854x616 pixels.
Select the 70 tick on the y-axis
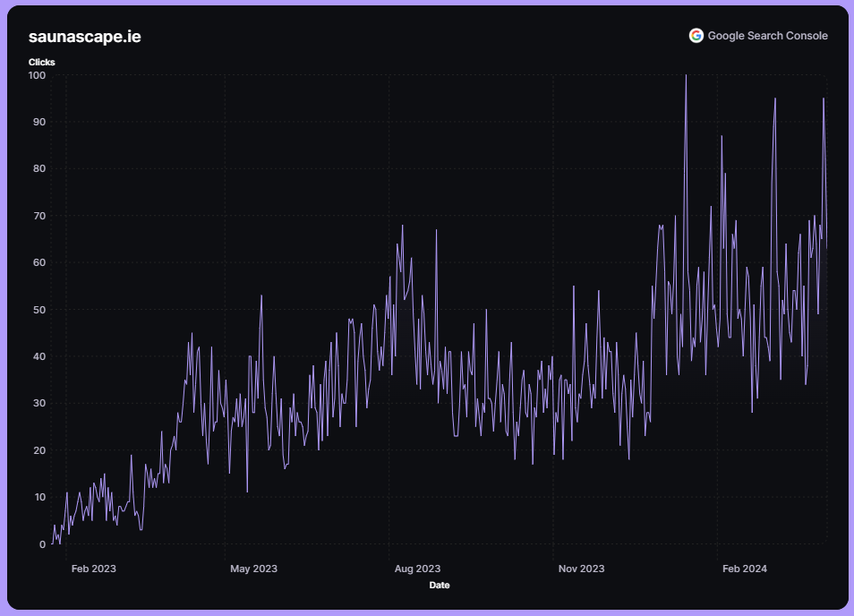pyautogui.click(x=39, y=216)
